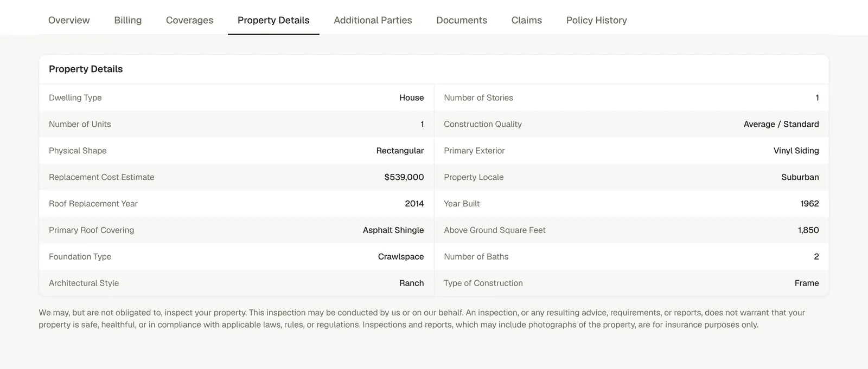868x369 pixels.
Task: Select the $539,000 value
Action: click(x=404, y=177)
